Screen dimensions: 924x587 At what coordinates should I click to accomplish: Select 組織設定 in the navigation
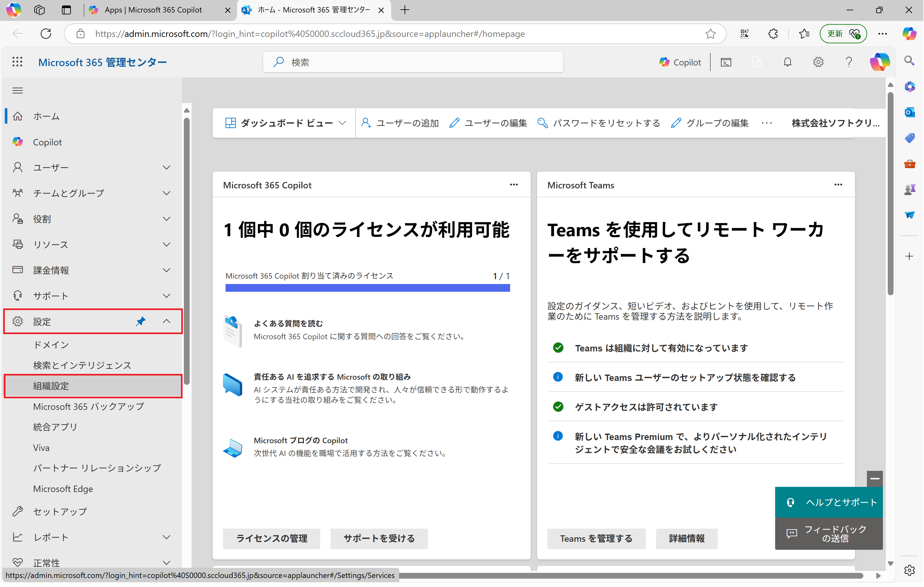pyautogui.click(x=51, y=386)
